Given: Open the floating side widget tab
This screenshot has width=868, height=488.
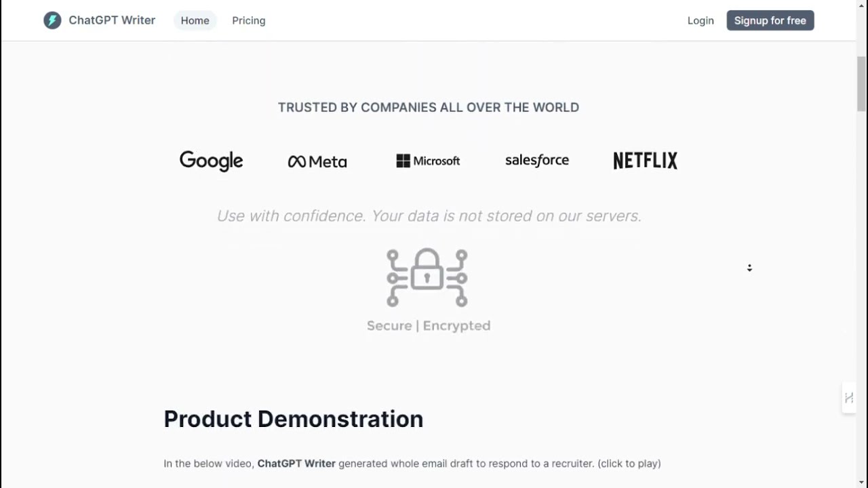Looking at the screenshot, I should pyautogui.click(x=848, y=398).
